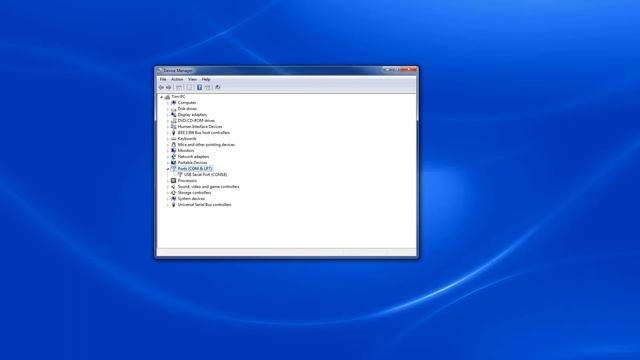Expand the Keyboards category
Image resolution: width=640 pixels, height=360 pixels.
click(x=168, y=139)
